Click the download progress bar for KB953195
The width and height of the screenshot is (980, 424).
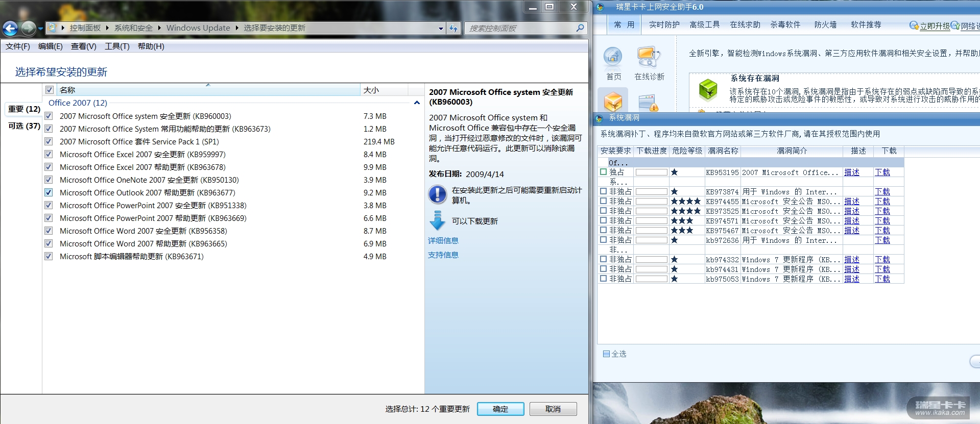pos(651,172)
